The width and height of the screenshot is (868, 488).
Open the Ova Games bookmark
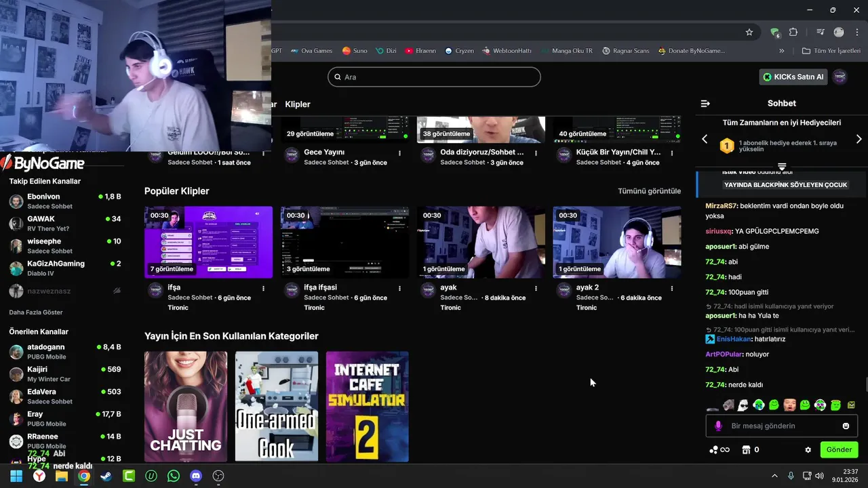tap(312, 51)
